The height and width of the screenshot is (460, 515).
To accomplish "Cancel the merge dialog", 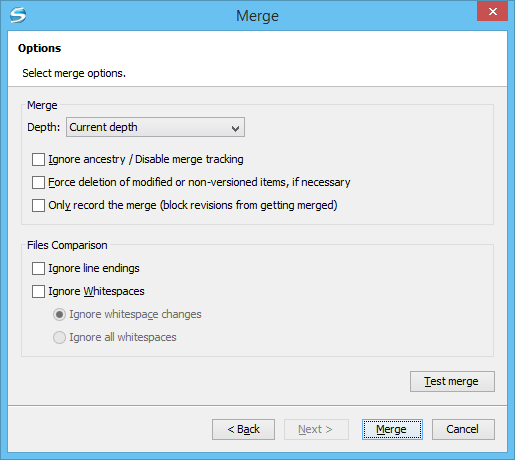I will 463,429.
